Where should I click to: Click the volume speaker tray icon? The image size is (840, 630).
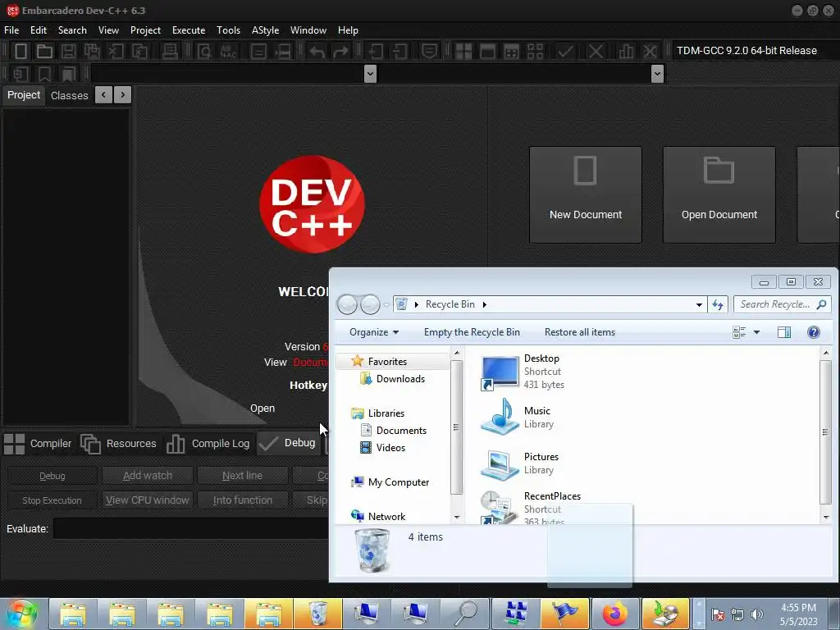point(757,614)
